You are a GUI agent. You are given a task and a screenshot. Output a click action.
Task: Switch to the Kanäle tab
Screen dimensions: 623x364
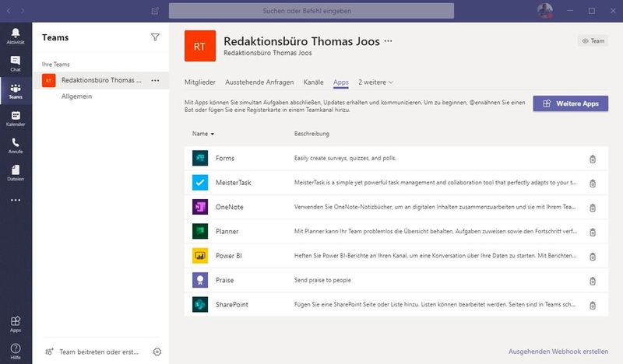pos(313,82)
